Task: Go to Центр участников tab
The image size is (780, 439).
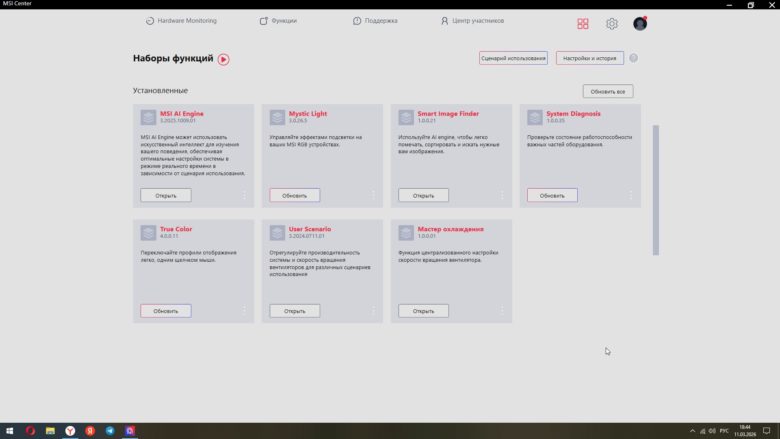Action: point(472,21)
